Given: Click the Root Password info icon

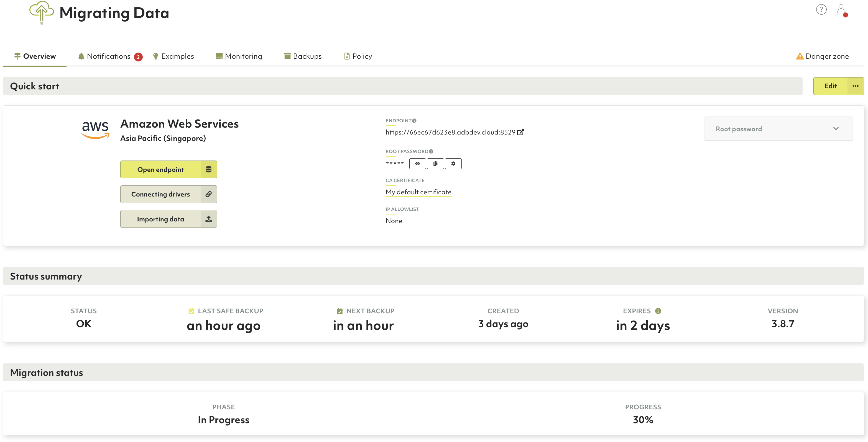Looking at the screenshot, I should tap(431, 151).
